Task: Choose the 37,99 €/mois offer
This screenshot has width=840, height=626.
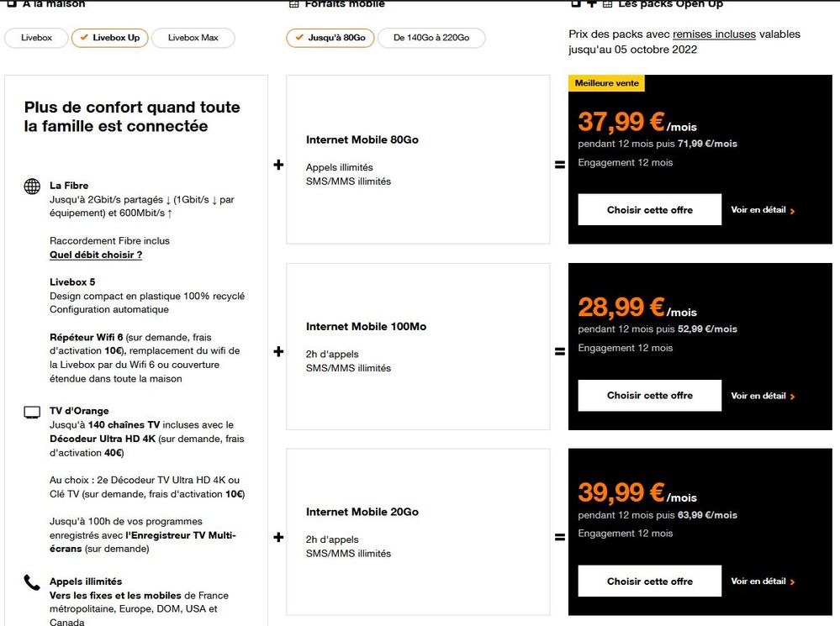Action: pos(649,210)
